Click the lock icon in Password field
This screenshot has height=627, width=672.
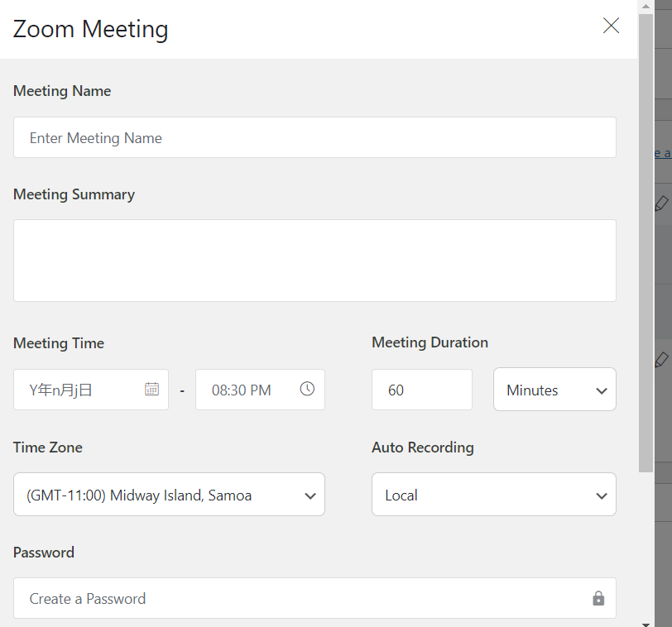(598, 598)
